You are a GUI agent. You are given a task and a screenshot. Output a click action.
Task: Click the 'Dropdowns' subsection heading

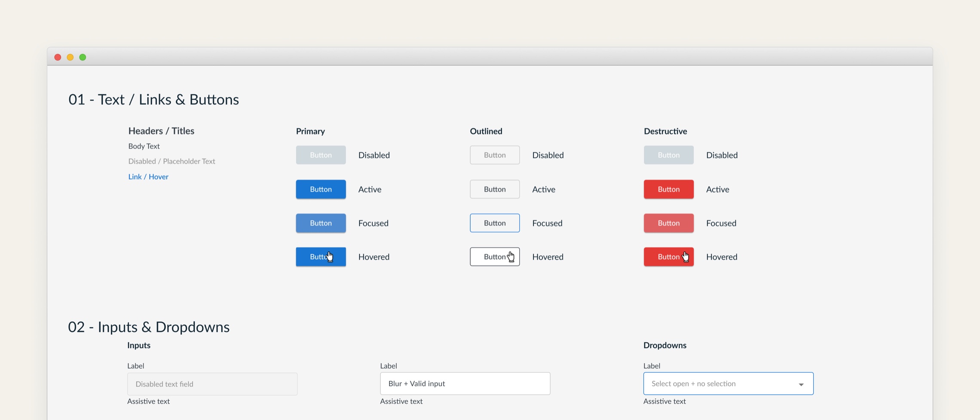click(x=665, y=345)
